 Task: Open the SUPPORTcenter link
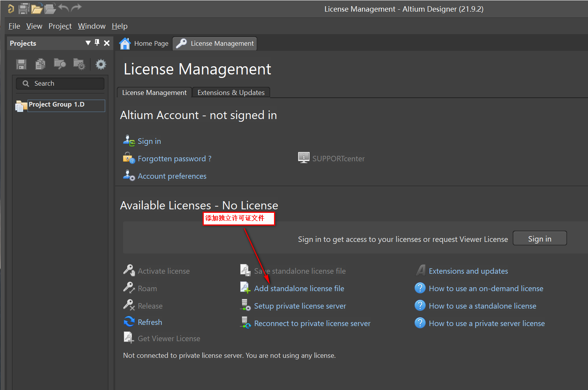point(338,159)
